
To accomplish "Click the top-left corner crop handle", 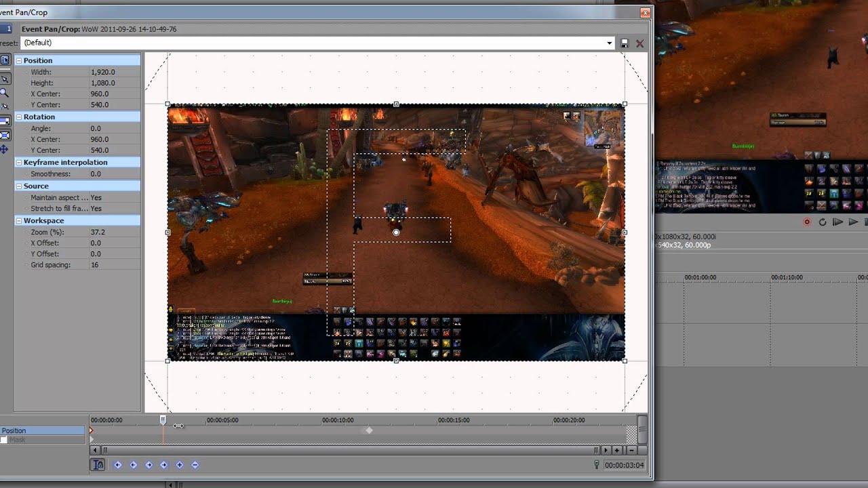I will tap(167, 104).
